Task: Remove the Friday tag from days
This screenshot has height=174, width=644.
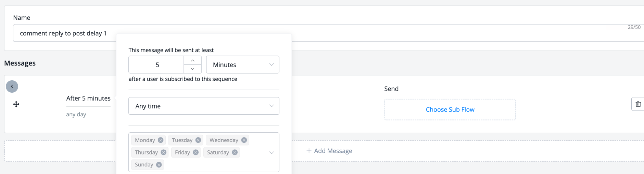Action: click(196, 152)
